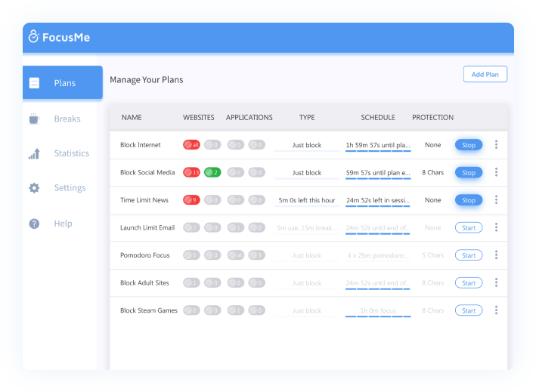The image size is (536, 392).
Task: Open the Breaks section
Action: (x=67, y=119)
